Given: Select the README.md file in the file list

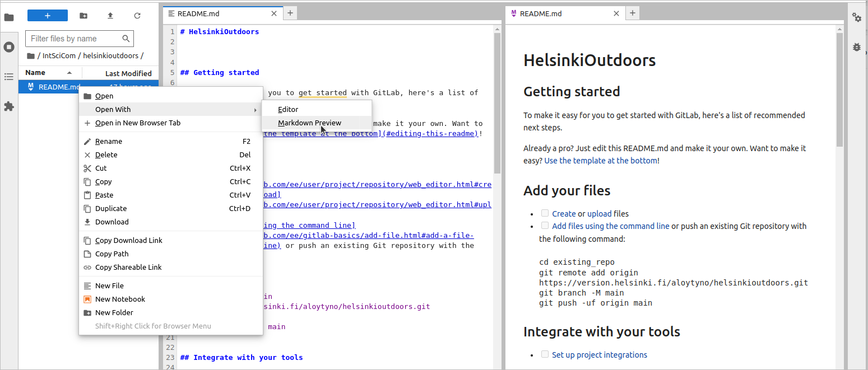Looking at the screenshot, I should point(89,87).
